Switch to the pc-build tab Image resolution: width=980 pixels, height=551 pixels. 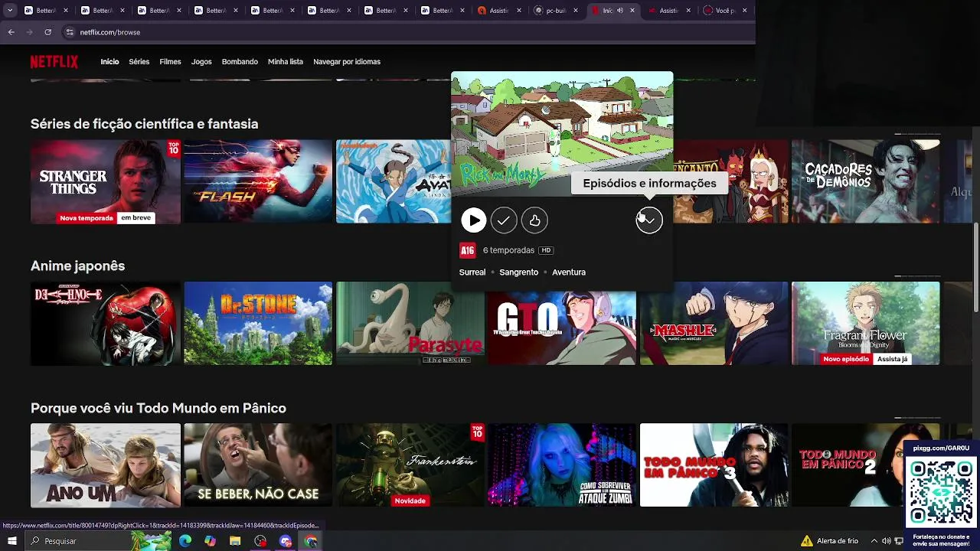pyautogui.click(x=557, y=11)
